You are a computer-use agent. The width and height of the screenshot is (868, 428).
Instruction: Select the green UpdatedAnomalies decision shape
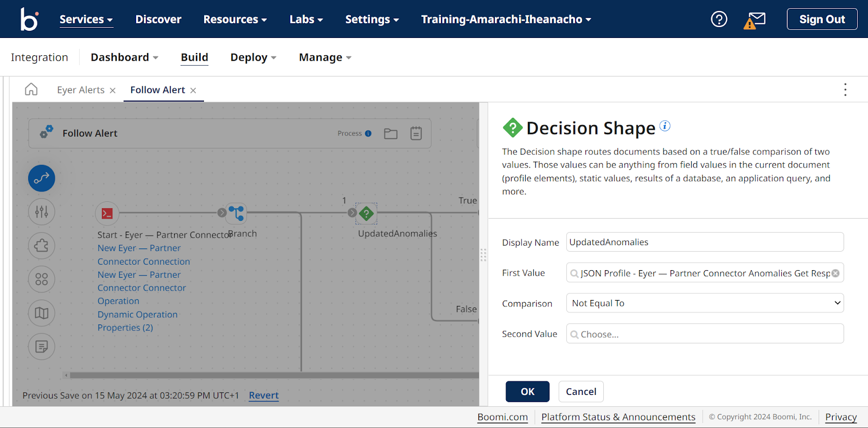tap(367, 213)
